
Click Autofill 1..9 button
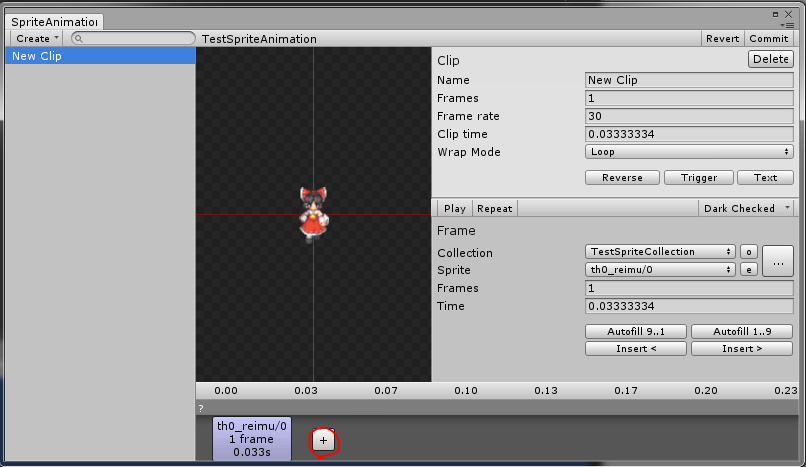point(742,331)
